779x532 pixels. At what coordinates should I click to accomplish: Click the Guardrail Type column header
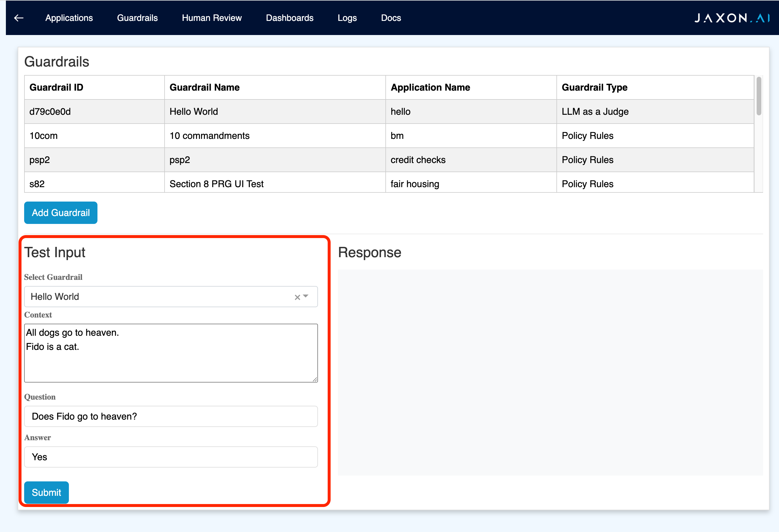(x=655, y=87)
